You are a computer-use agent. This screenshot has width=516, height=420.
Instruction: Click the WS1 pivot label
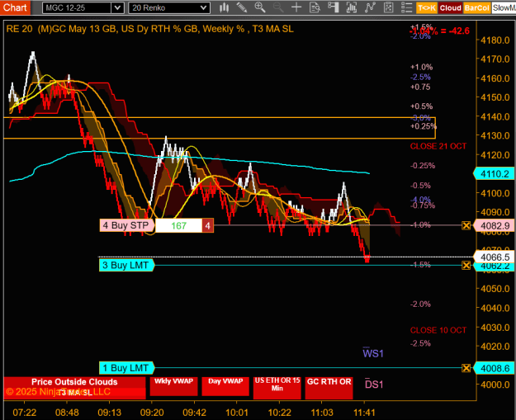click(x=373, y=353)
